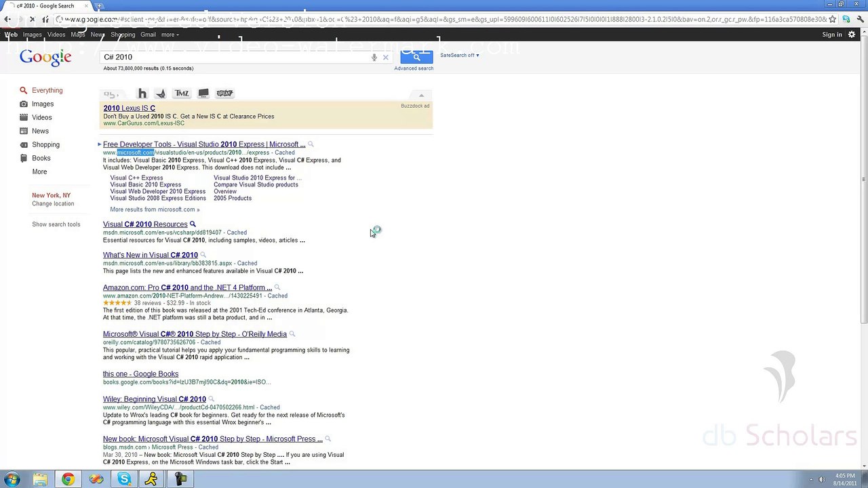Image resolution: width=868 pixels, height=488 pixels.
Task: Filter results by Shopping in sidebar
Action: point(45,144)
